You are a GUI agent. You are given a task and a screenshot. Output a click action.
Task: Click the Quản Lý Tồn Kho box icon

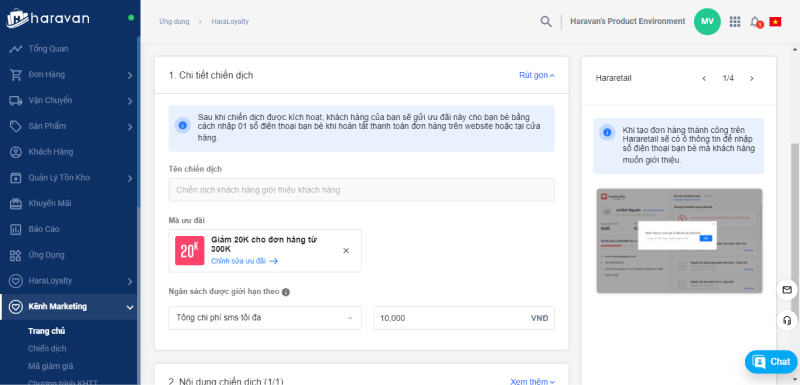[x=16, y=178]
